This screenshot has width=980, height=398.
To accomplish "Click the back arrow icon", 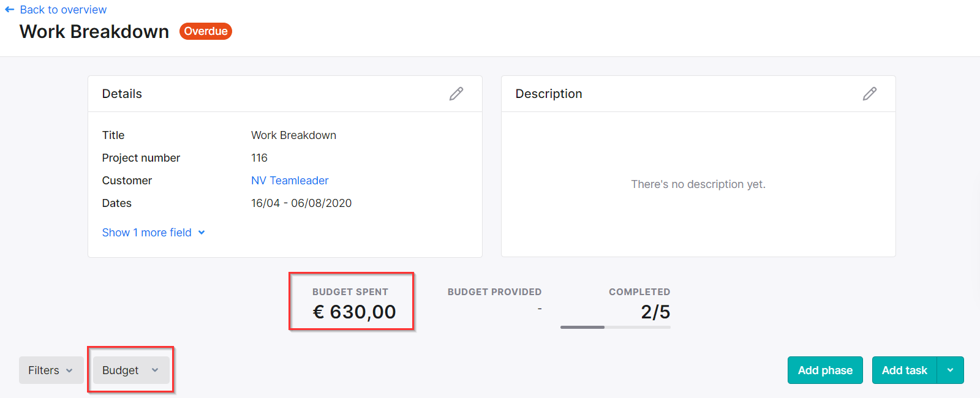I will coord(9,10).
